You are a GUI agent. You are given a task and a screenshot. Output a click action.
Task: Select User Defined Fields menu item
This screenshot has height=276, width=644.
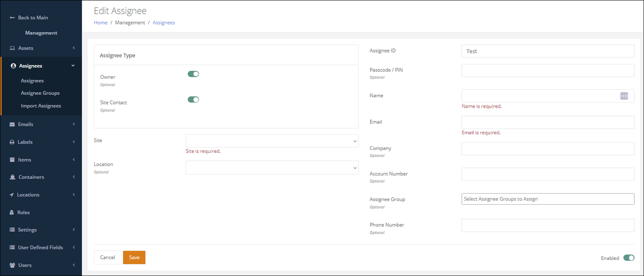coord(40,247)
